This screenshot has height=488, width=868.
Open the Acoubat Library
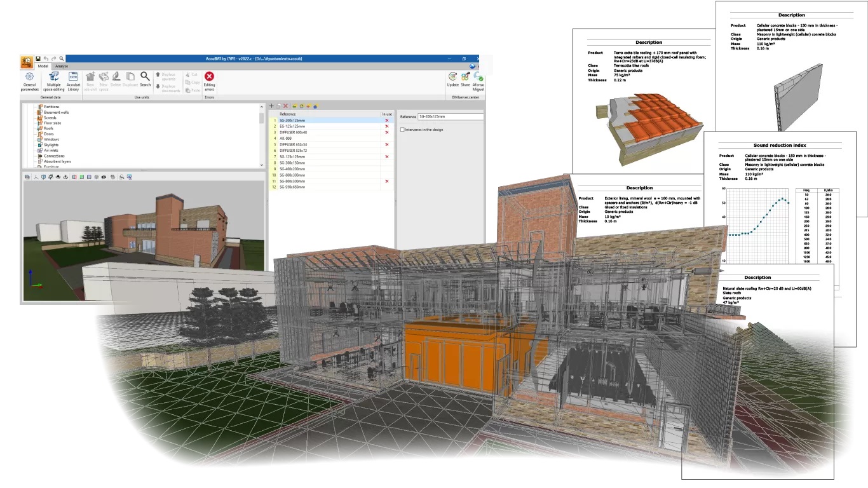tap(73, 81)
